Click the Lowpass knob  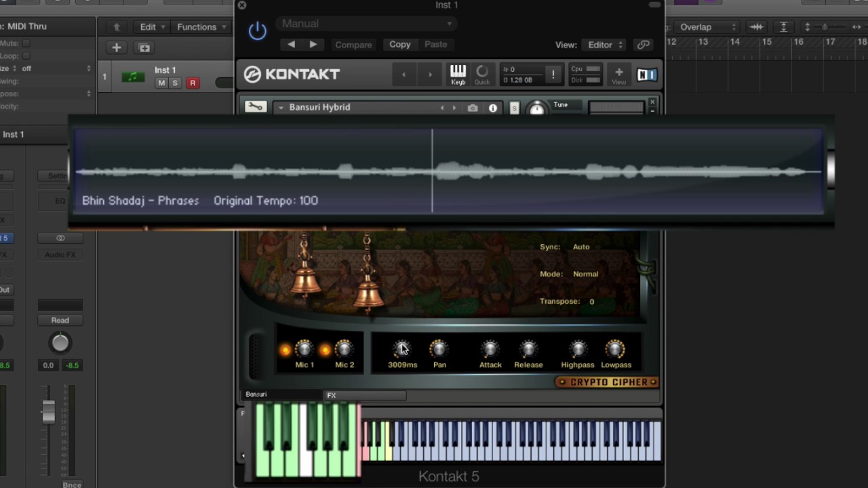coord(616,349)
